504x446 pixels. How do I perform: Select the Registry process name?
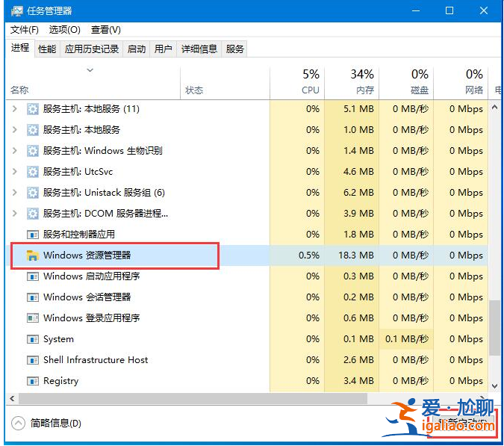tap(60, 381)
